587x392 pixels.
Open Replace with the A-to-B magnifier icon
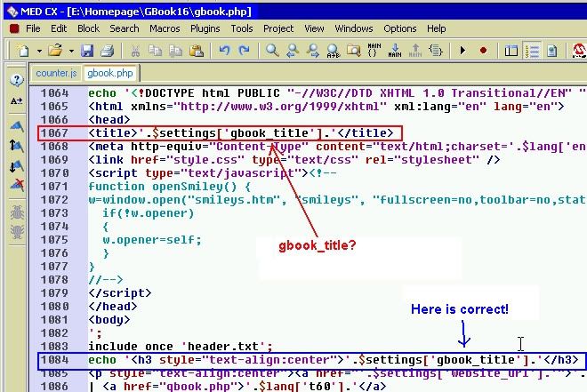333,51
